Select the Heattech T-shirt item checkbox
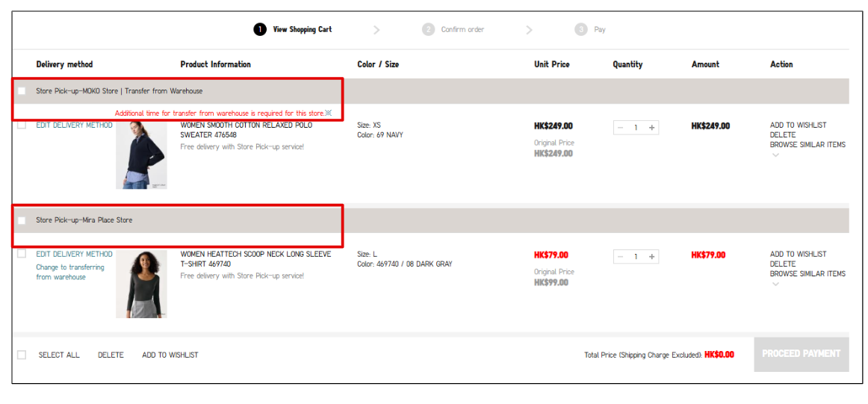Viewport: 868px width, 404px height. click(22, 254)
